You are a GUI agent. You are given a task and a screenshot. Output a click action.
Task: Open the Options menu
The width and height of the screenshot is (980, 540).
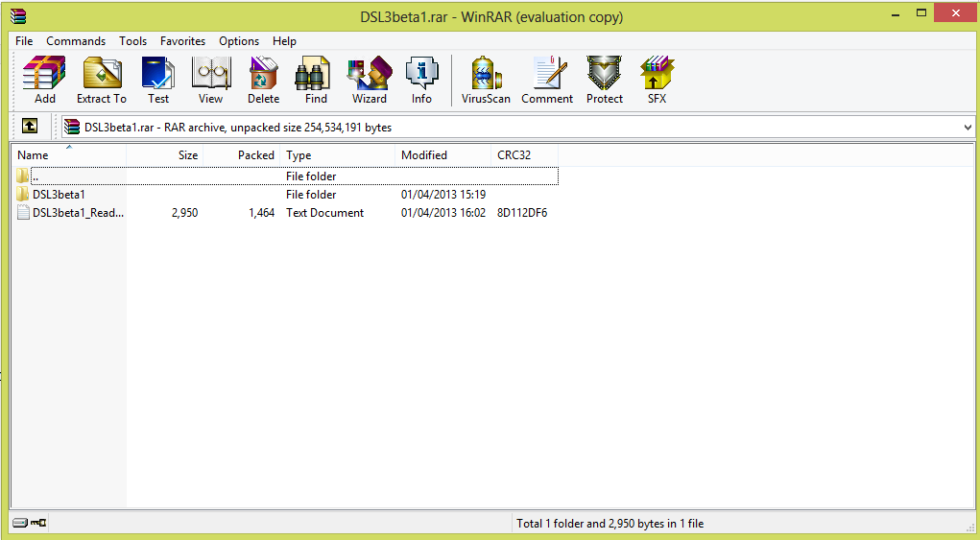(x=239, y=41)
